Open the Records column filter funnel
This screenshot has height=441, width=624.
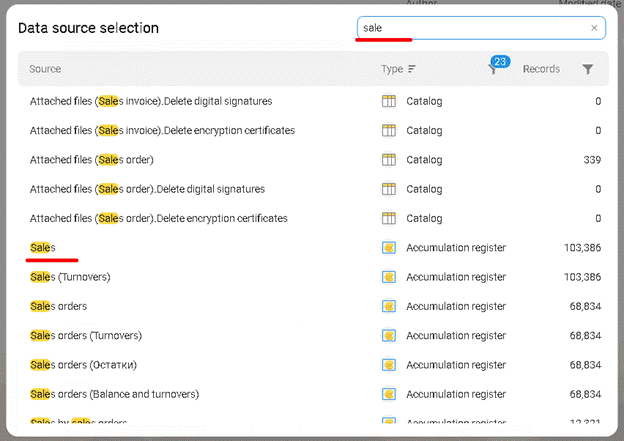pos(588,69)
